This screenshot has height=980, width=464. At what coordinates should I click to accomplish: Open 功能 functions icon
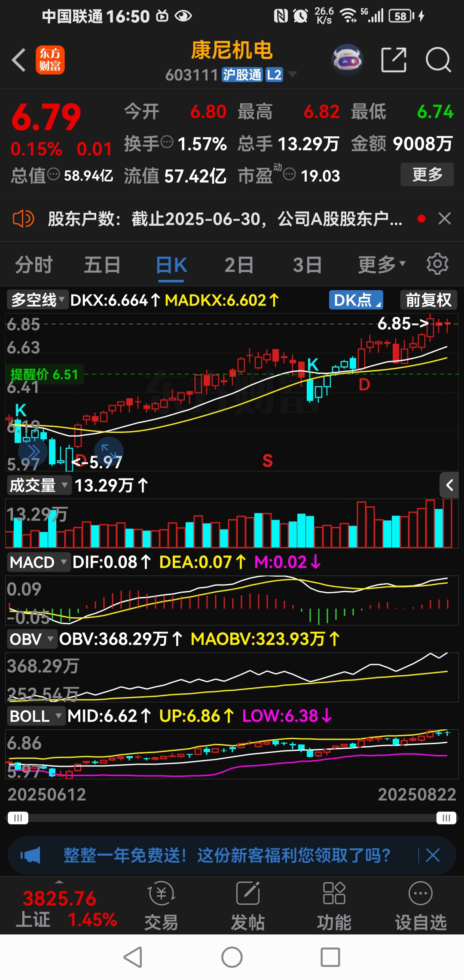tap(334, 906)
